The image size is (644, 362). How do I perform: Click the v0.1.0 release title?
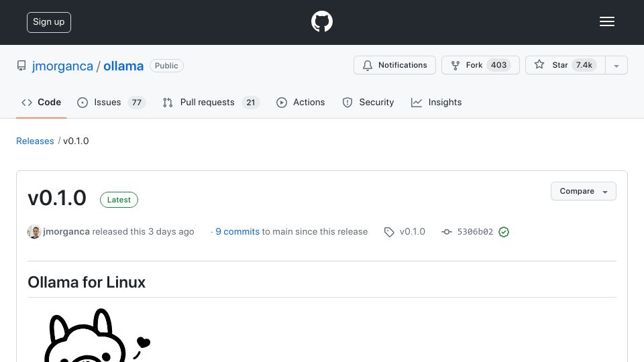point(57,198)
